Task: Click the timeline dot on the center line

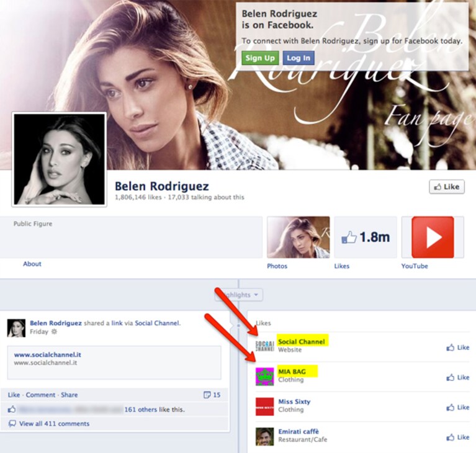Action: click(238, 326)
